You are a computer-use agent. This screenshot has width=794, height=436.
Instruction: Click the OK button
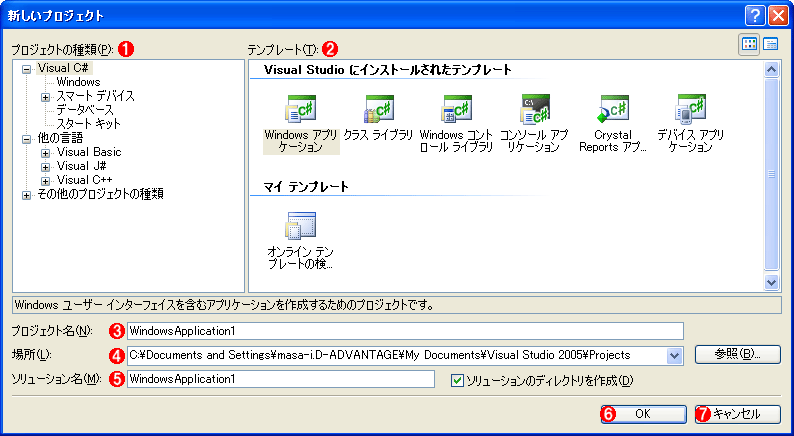(x=644, y=414)
